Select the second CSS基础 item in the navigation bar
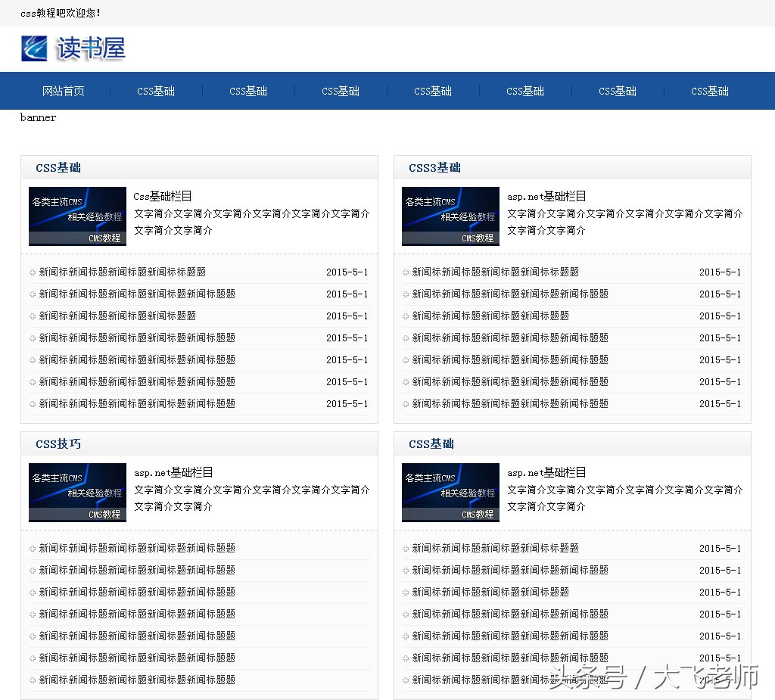This screenshot has height=700, width=775. coord(247,91)
